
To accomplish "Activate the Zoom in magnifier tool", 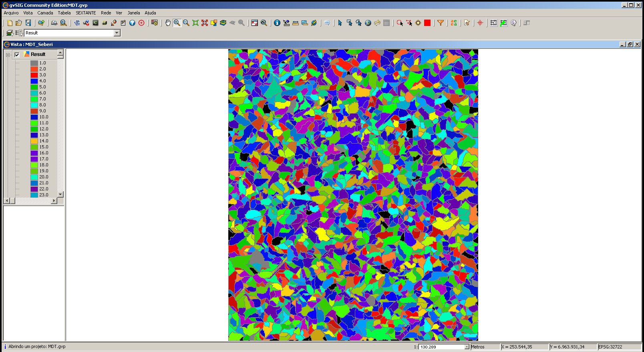I will 177,23.
